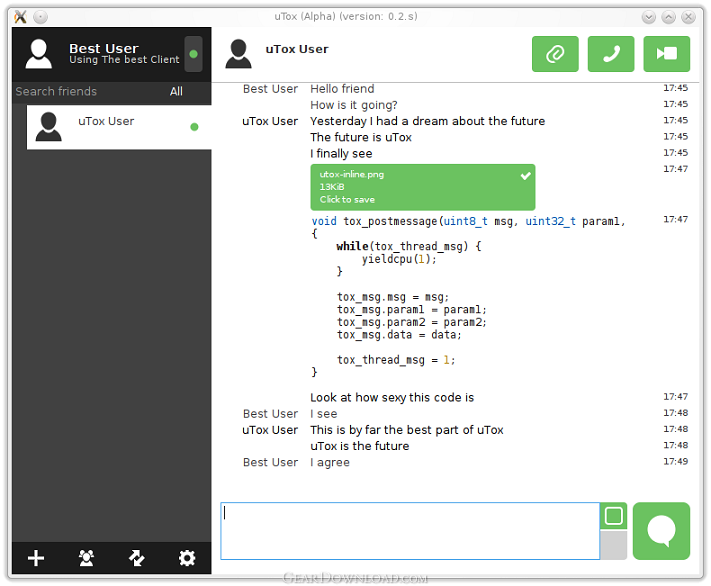Click the 17:49 timestamp of the last message
711x586 pixels.
(x=676, y=462)
